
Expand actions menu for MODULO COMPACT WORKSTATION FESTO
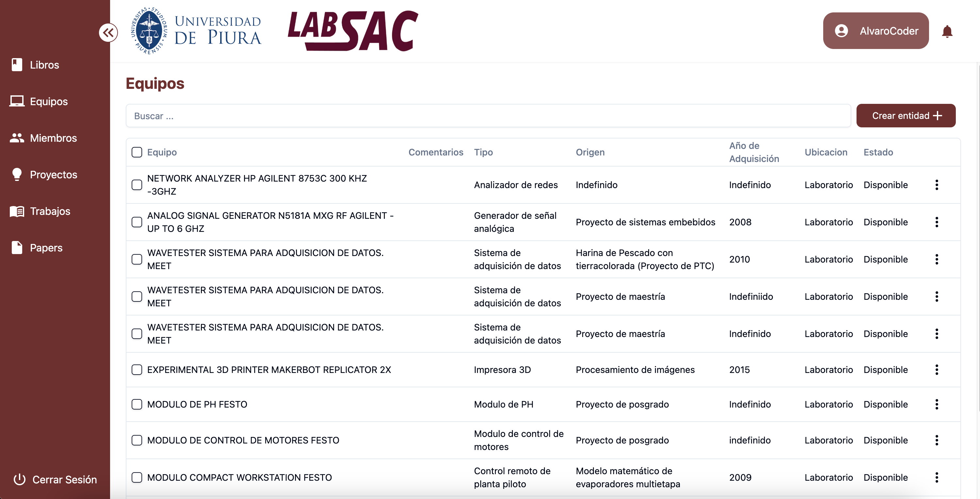[x=936, y=477]
